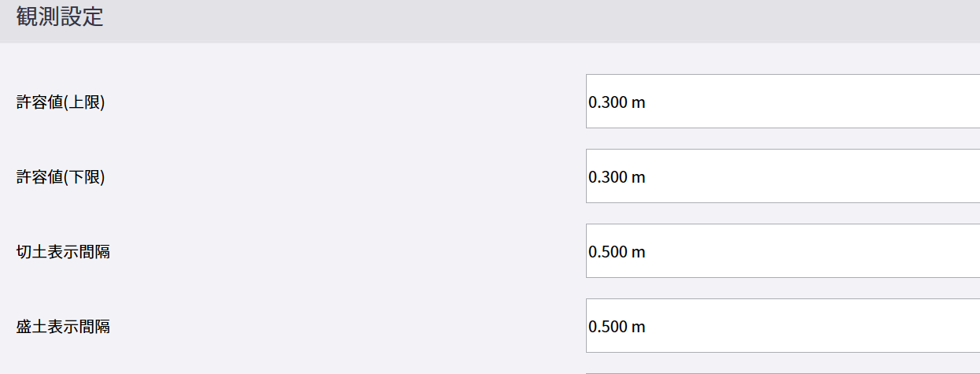980x374 pixels.
Task: Place cursor after "m" in 上限 tolerance field
Action: point(647,102)
